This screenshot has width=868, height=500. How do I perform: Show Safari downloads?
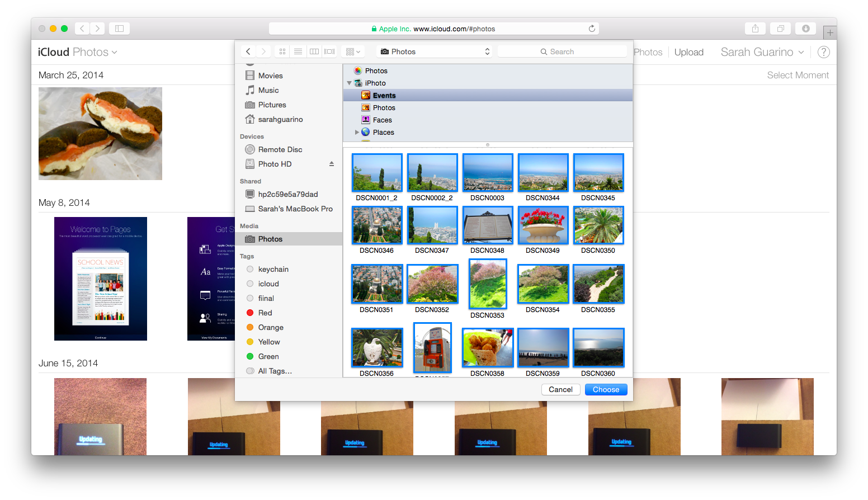pos(805,29)
